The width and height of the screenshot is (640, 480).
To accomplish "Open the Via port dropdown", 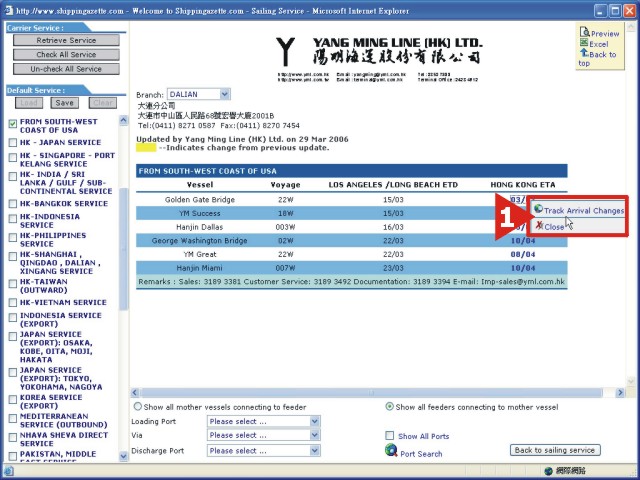I will tap(314, 435).
